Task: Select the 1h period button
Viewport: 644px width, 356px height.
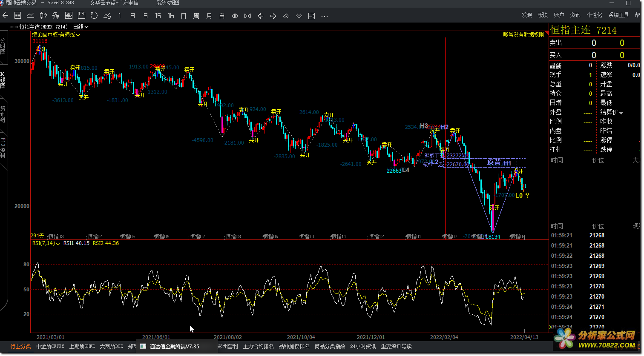Action: point(171,16)
